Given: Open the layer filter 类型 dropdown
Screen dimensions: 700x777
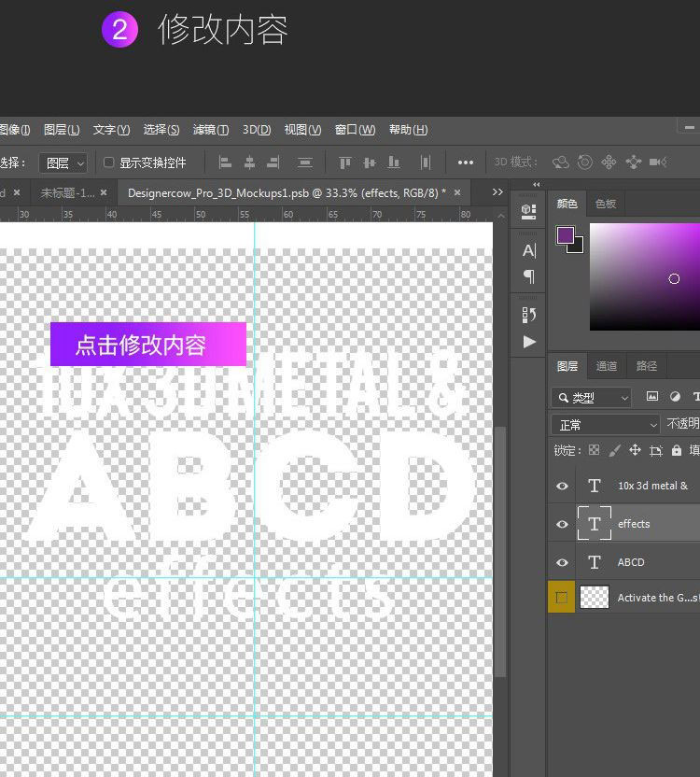Looking at the screenshot, I should (x=594, y=398).
